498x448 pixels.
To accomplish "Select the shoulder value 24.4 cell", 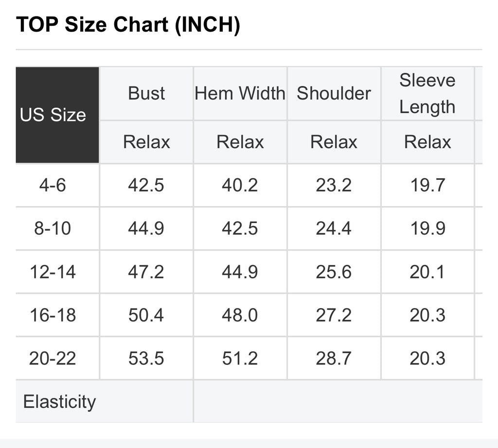I will [x=334, y=228].
